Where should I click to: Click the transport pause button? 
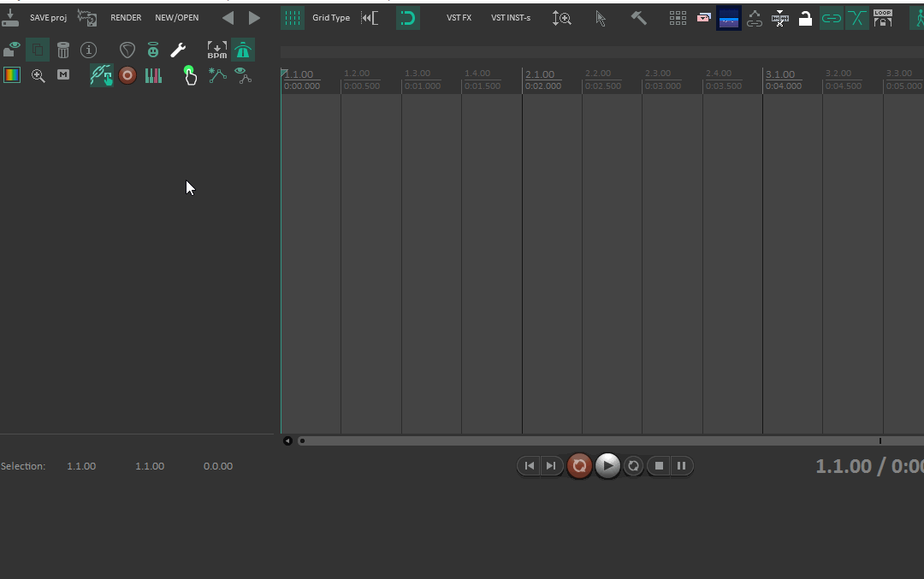(681, 466)
